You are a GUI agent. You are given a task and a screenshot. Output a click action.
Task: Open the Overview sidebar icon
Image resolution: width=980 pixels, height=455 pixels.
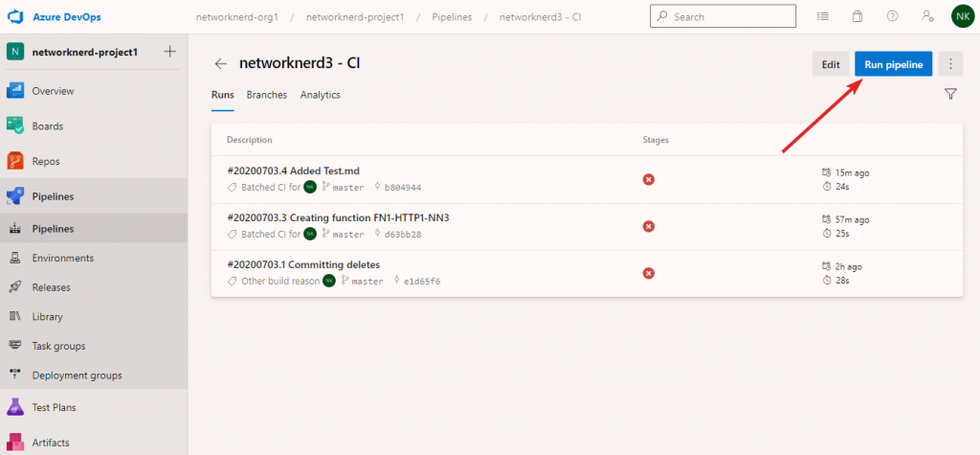15,91
